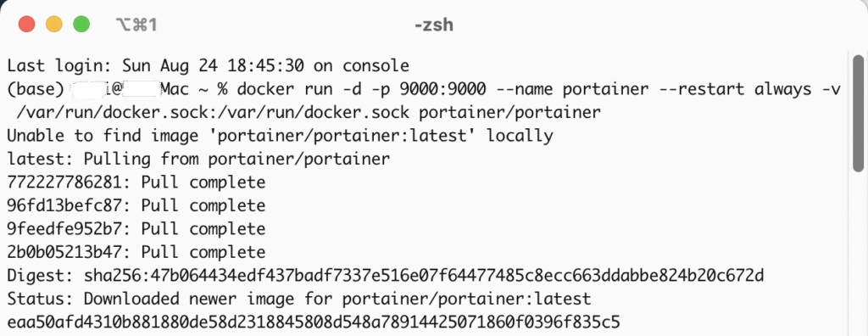Viewport: 868px width, 336px height.
Task: Click the container ID starting with eaa50afd
Action: (314, 322)
